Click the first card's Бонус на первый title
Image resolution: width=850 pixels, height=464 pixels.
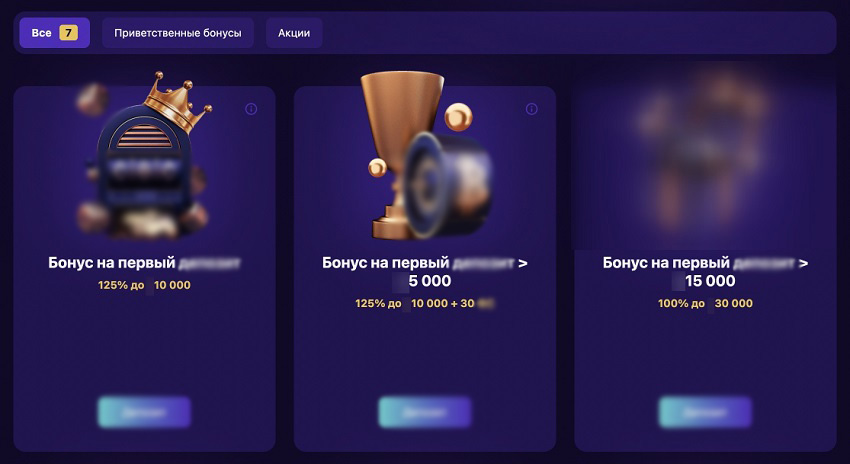[x=144, y=263]
